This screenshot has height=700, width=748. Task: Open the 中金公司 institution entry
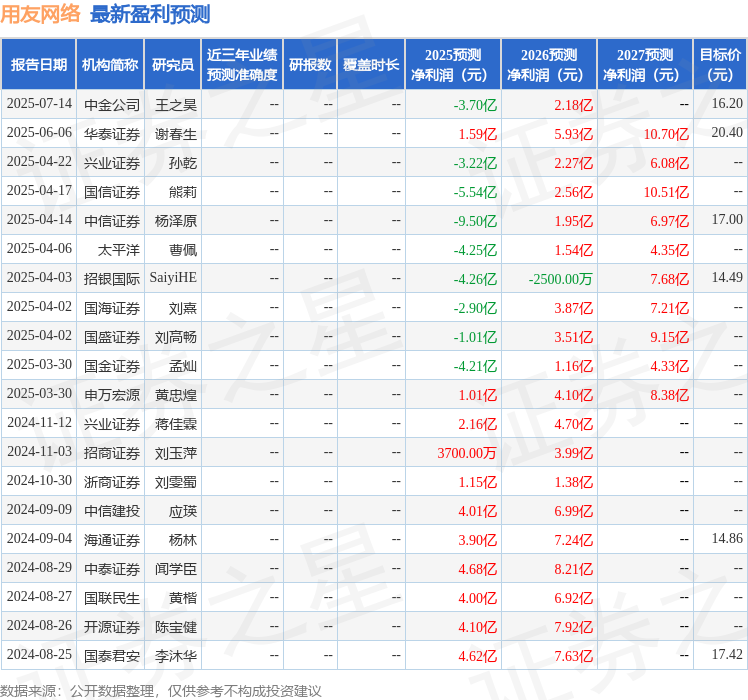[x=111, y=104]
